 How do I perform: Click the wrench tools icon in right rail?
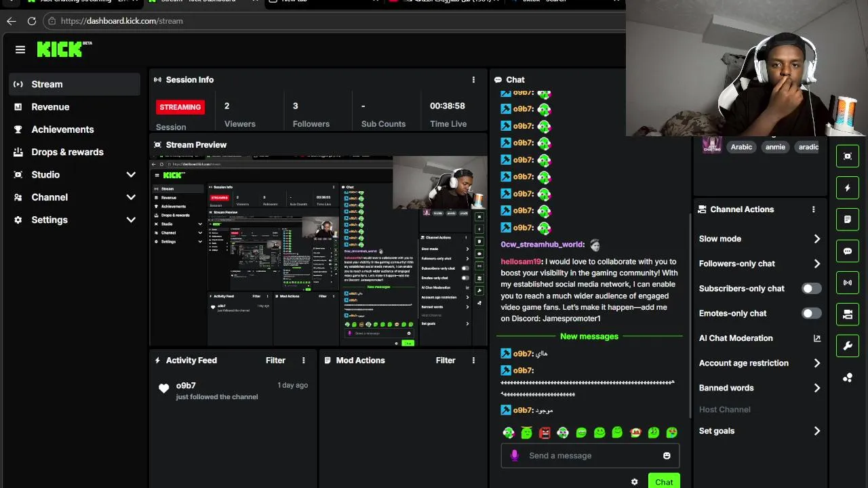848,346
